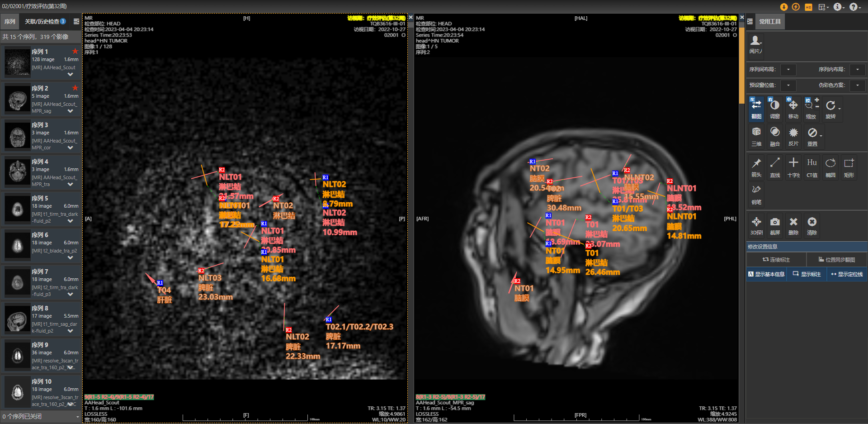Image resolution: width=868 pixels, height=424 pixels.
Task: Select the 箭头 arrow annotation tool
Action: pos(756,167)
